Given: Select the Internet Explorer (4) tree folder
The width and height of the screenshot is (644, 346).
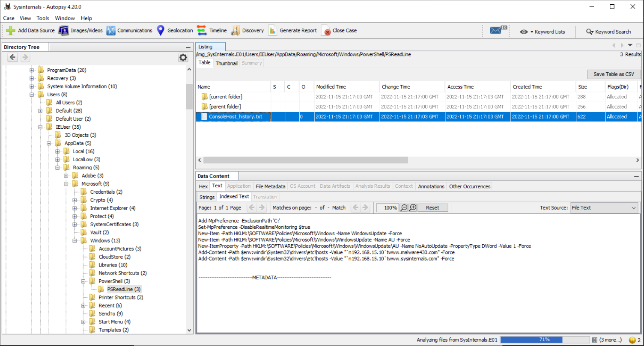Looking at the screenshot, I should pyautogui.click(x=113, y=208).
